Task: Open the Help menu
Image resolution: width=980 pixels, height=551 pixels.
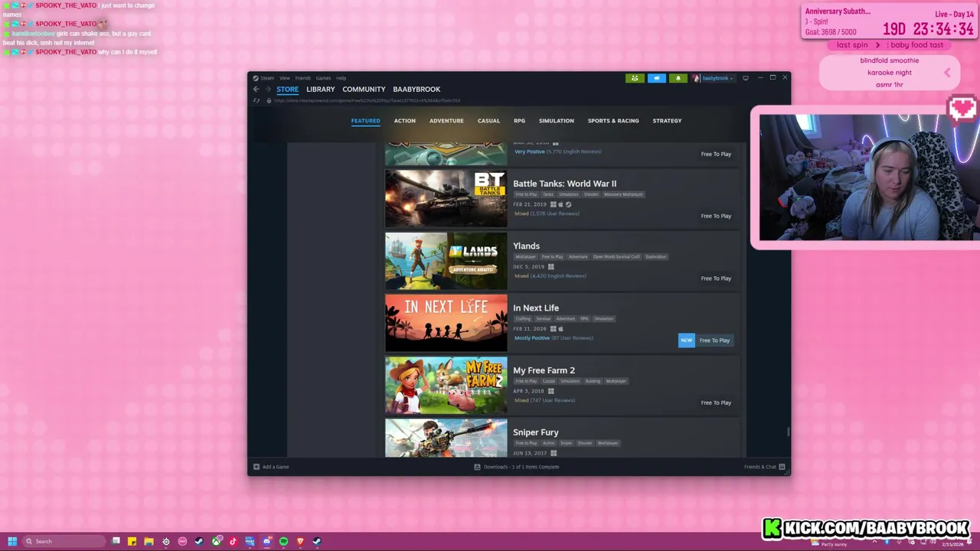Action: [x=341, y=78]
